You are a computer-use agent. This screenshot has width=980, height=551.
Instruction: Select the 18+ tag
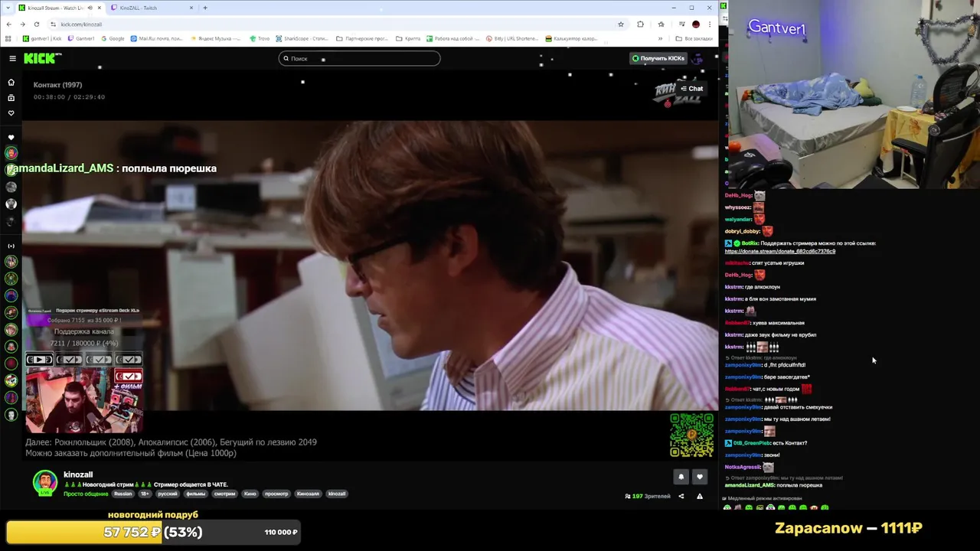tap(145, 494)
